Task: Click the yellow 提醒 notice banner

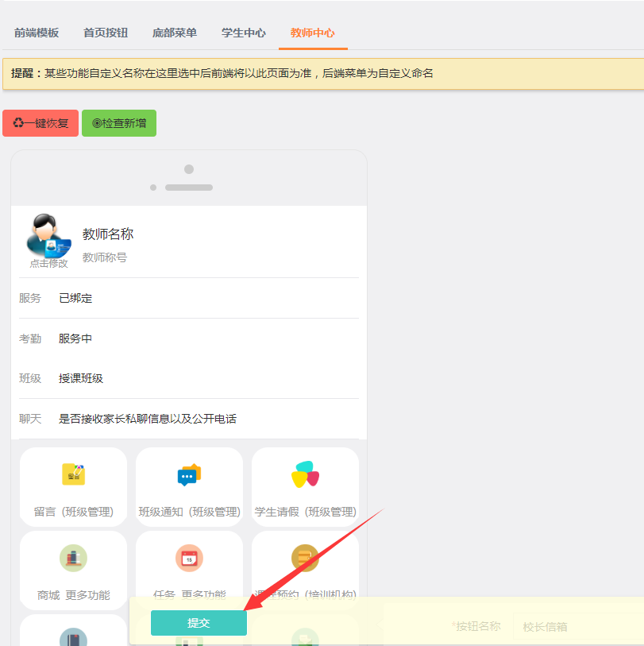Action: coord(323,73)
